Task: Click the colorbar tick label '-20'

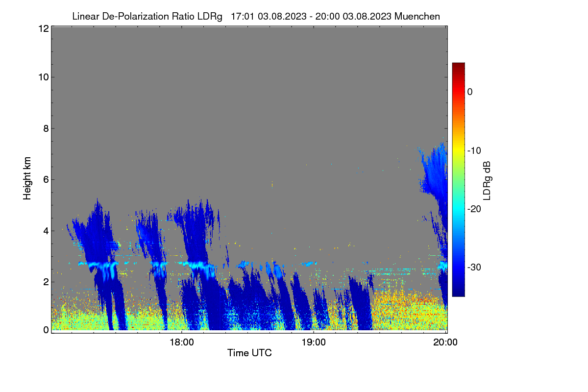Action: coord(474,209)
